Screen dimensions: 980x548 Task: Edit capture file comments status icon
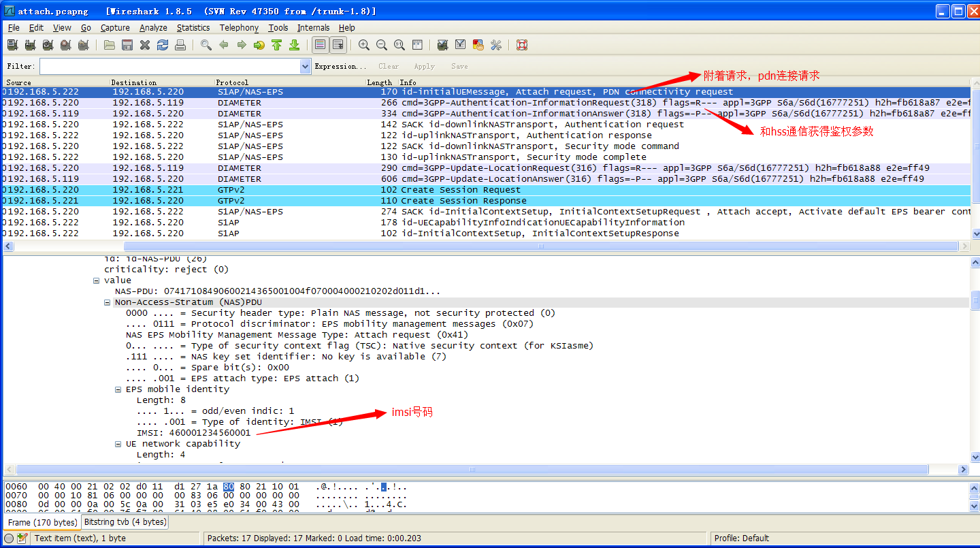(x=22, y=538)
